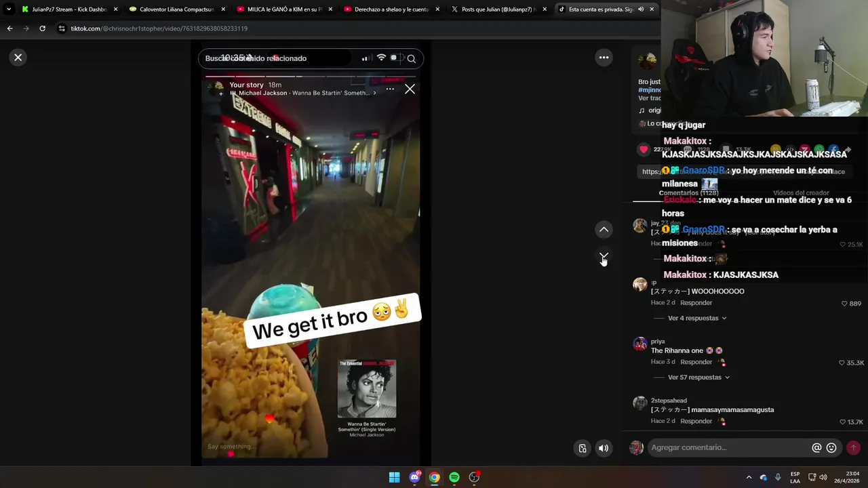Screen dimensions: 868x488
Task: Click the username priya in comments
Action: coord(658,342)
